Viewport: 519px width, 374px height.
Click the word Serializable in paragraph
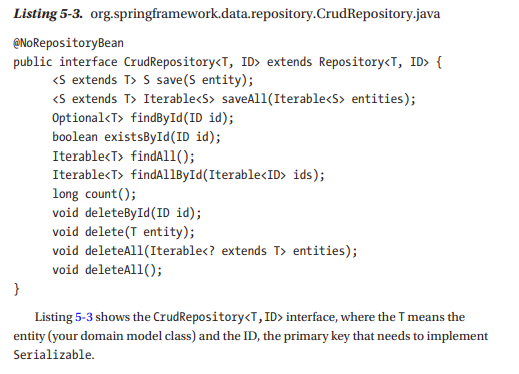point(53,355)
